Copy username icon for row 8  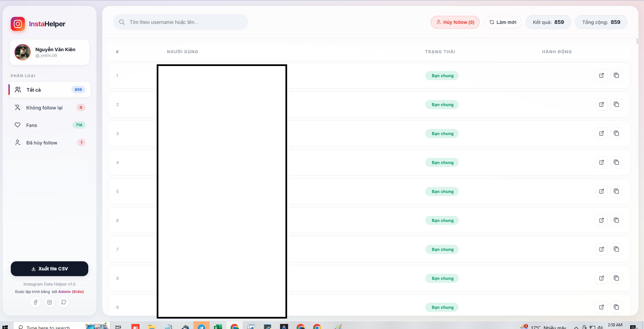pos(616,278)
